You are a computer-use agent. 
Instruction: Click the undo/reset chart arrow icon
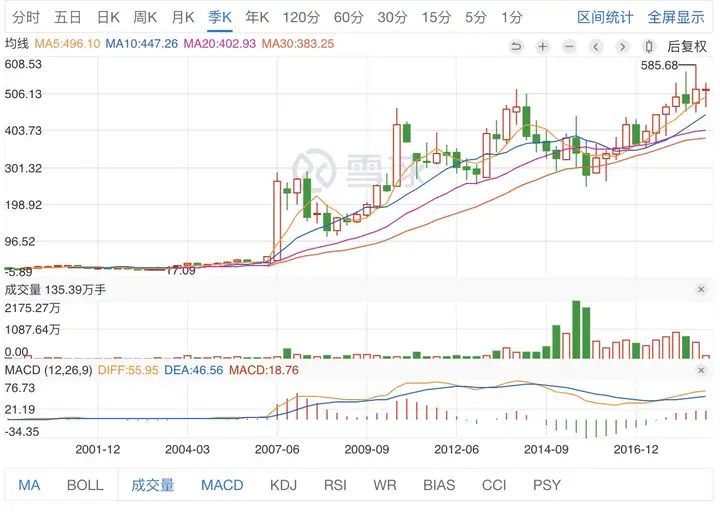516,46
